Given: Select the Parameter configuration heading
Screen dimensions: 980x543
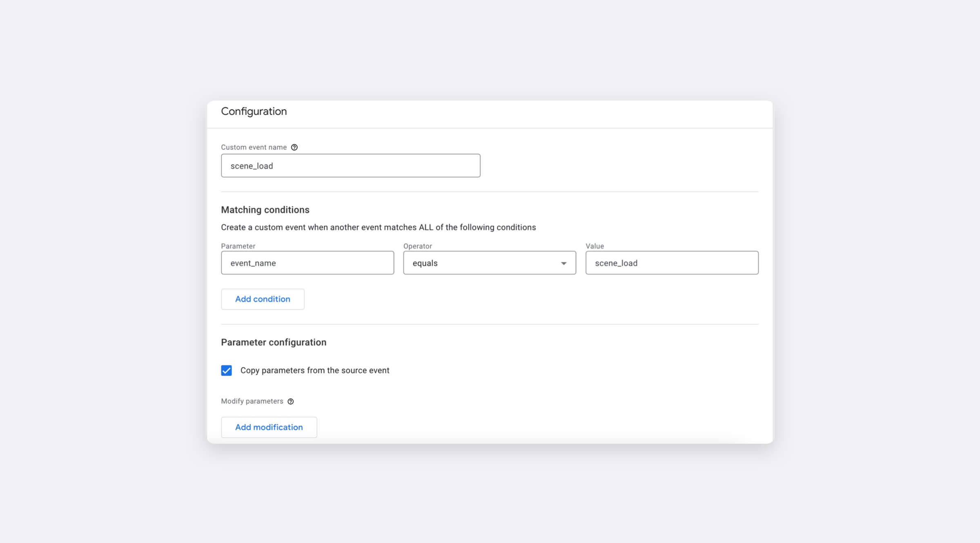Looking at the screenshot, I should click(x=274, y=342).
